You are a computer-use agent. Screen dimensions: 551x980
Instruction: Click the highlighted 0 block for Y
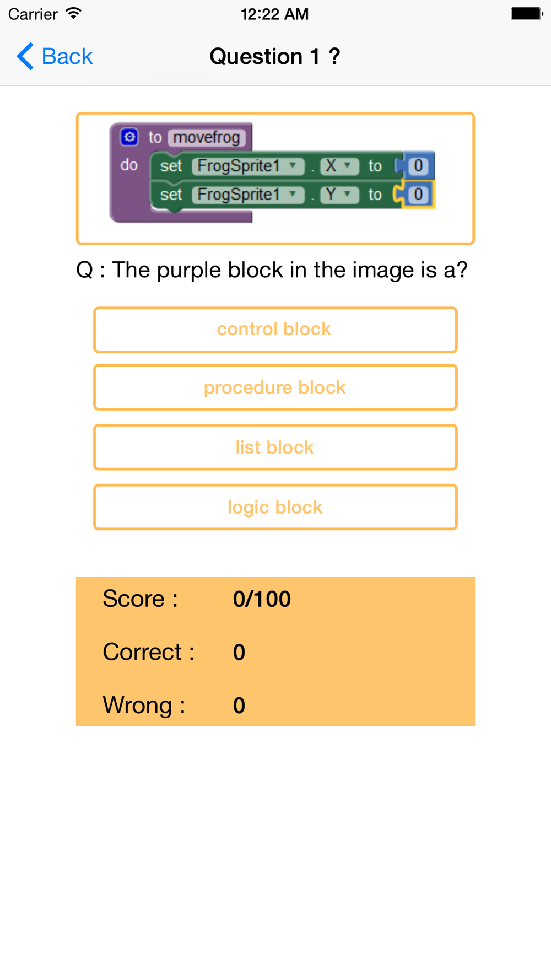[418, 195]
